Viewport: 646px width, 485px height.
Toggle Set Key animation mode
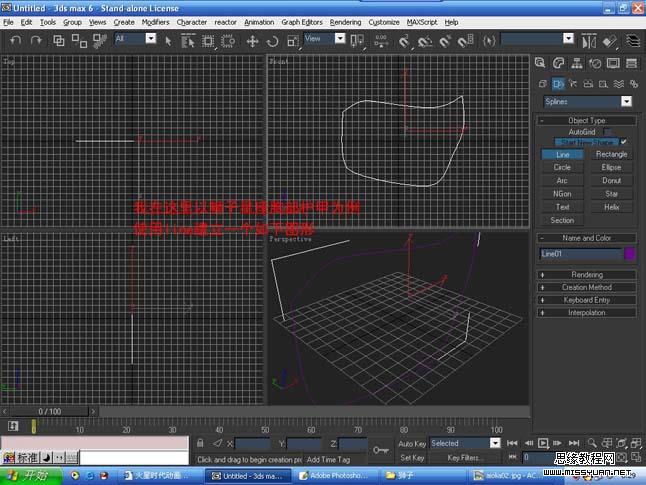pyautogui.click(x=412, y=458)
